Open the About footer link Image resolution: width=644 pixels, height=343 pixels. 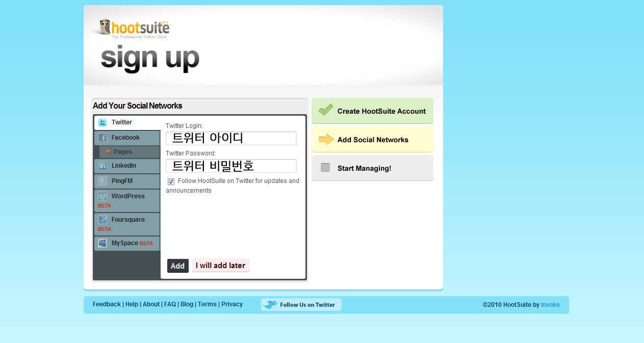click(151, 304)
